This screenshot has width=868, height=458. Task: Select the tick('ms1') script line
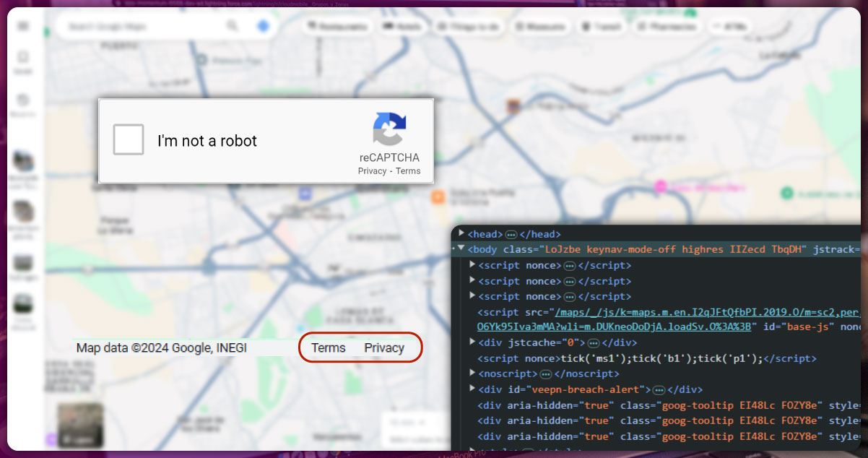click(646, 358)
